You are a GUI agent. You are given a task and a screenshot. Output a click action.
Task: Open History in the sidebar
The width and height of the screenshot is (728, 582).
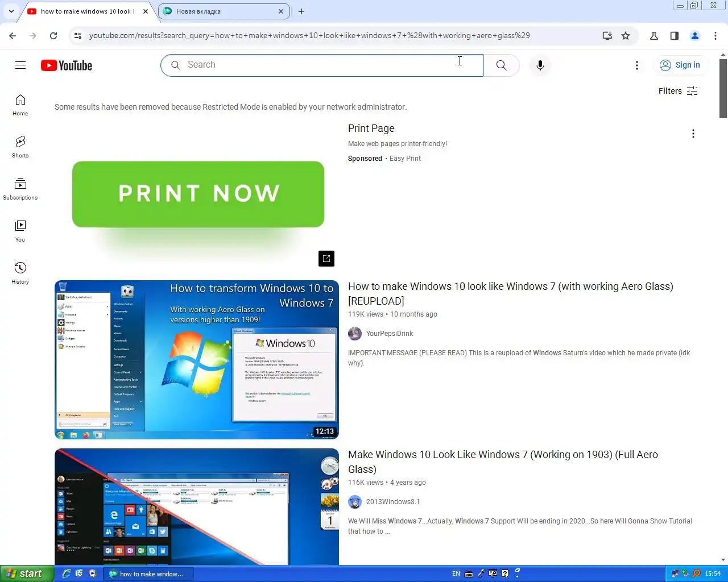pyautogui.click(x=20, y=273)
